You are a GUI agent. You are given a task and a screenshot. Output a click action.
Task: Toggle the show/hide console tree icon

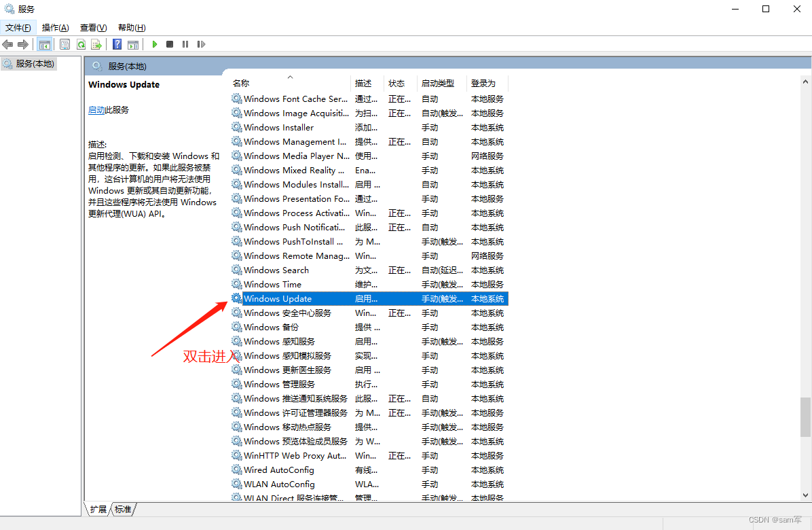tap(45, 45)
